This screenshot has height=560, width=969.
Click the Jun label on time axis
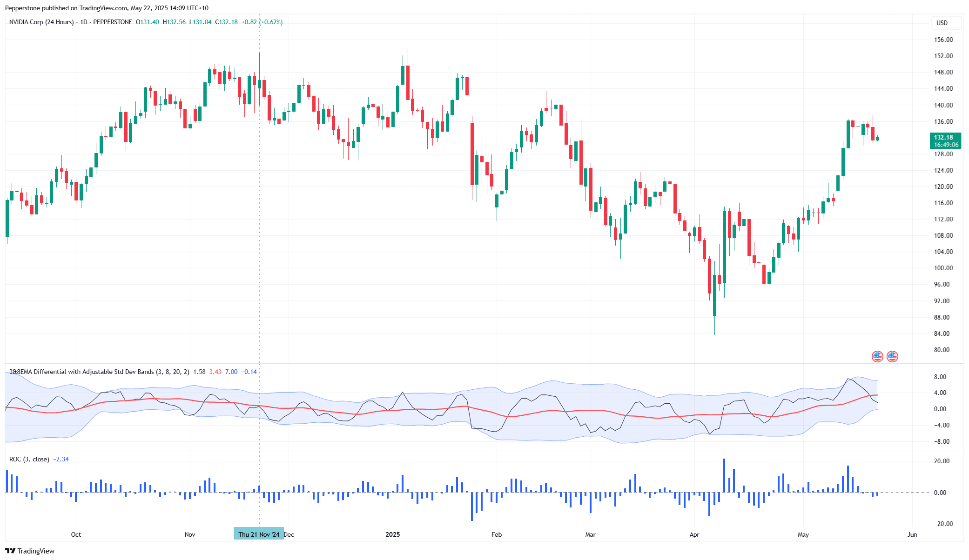click(x=912, y=534)
